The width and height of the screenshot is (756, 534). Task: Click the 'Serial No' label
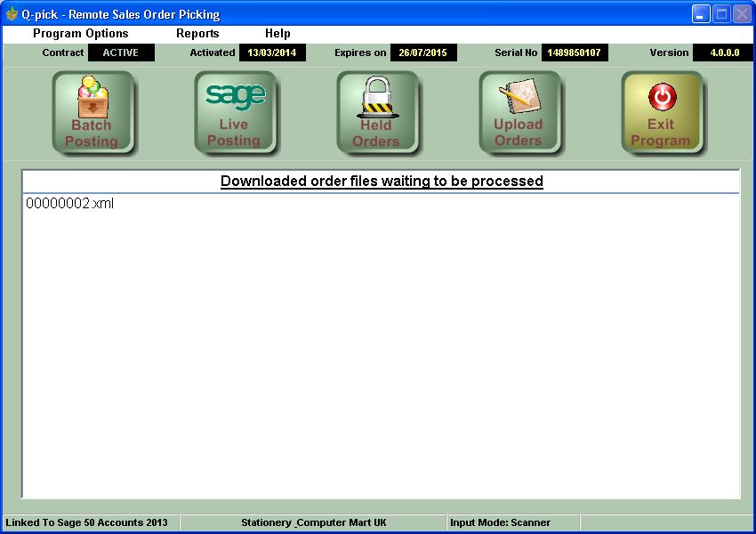pos(516,53)
